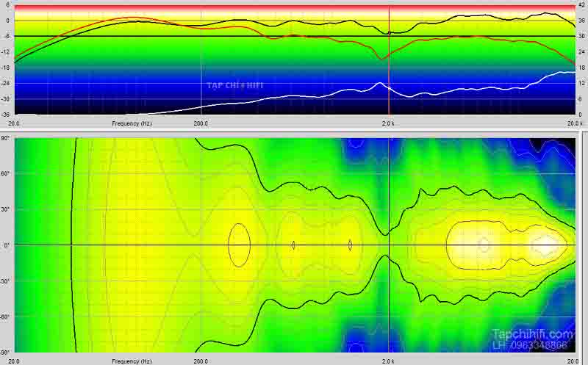Click the "-60°" angle label on the directivity map
Screen dimensions: 588x365
coord(5,317)
